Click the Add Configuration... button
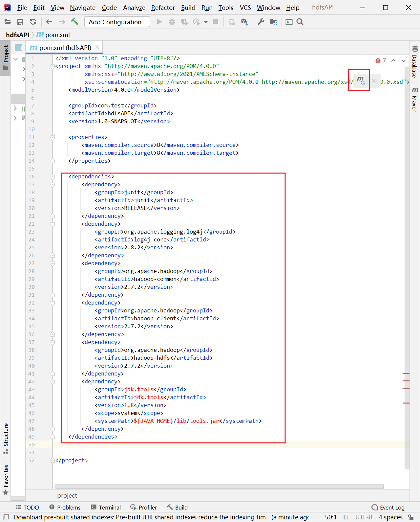 [117, 22]
